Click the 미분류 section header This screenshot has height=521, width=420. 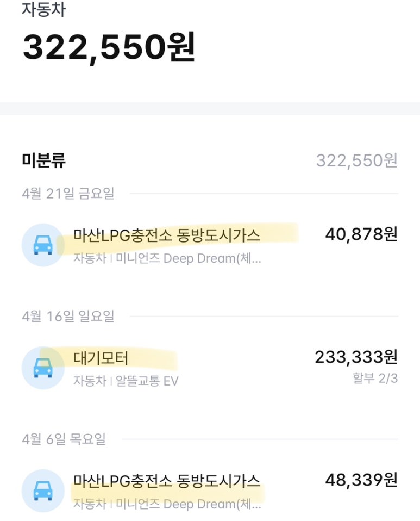[44, 160]
